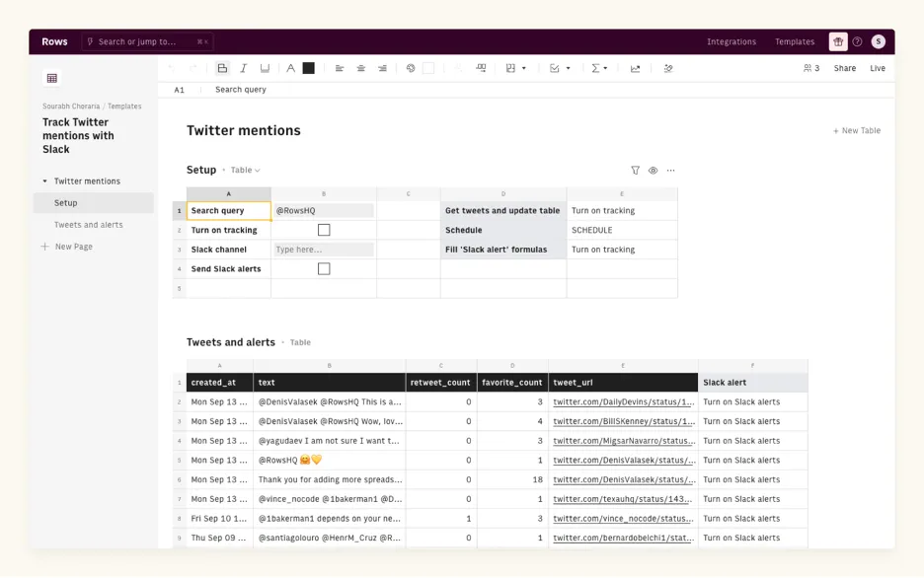Click the Slack channel 'Type here...' field
The width and height of the screenshot is (924, 578).
point(324,250)
